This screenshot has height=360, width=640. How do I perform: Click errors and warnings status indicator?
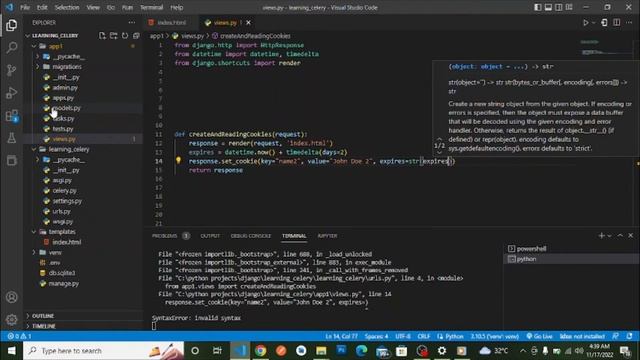tap(19, 336)
